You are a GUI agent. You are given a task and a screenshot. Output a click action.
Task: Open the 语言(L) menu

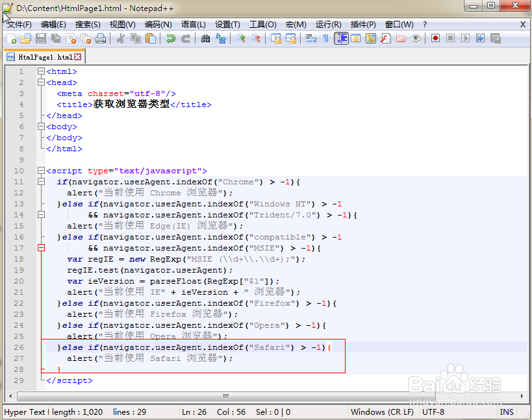pyautogui.click(x=194, y=25)
